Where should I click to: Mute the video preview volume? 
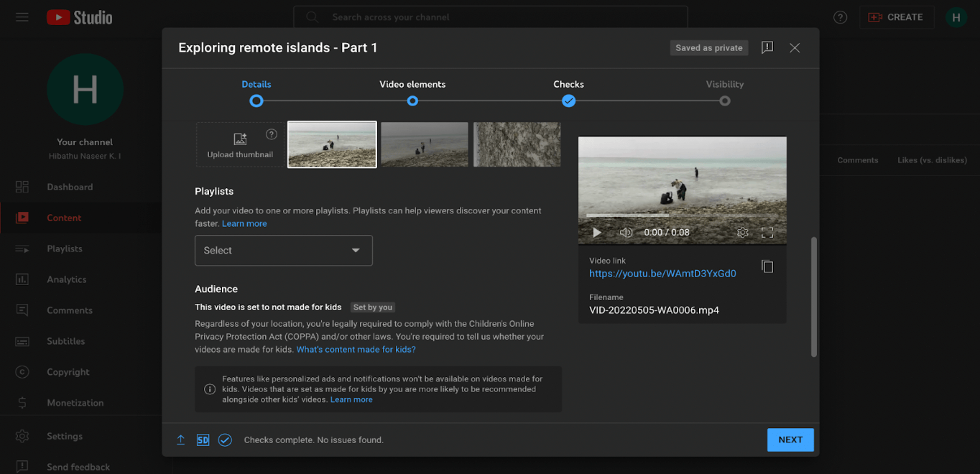point(626,233)
